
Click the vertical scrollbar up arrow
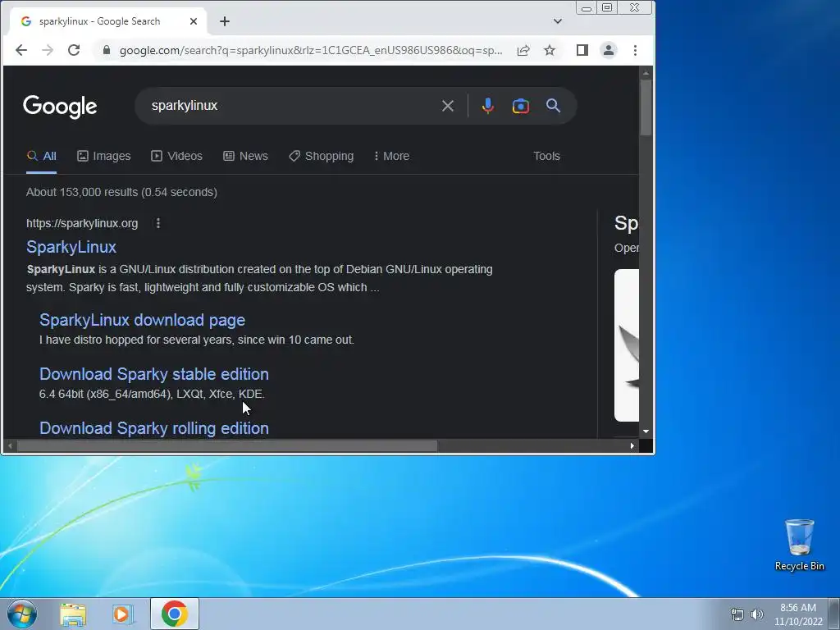click(x=646, y=72)
